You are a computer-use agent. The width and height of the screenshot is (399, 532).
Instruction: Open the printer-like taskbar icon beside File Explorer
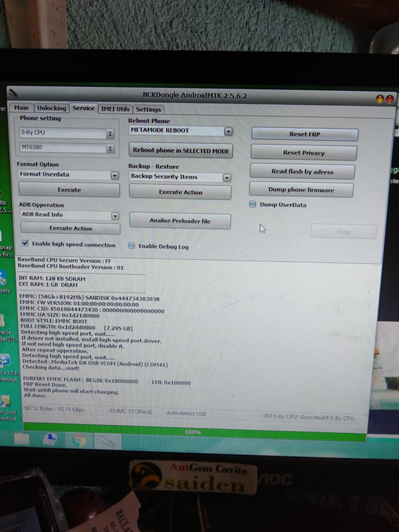[x=50, y=440]
